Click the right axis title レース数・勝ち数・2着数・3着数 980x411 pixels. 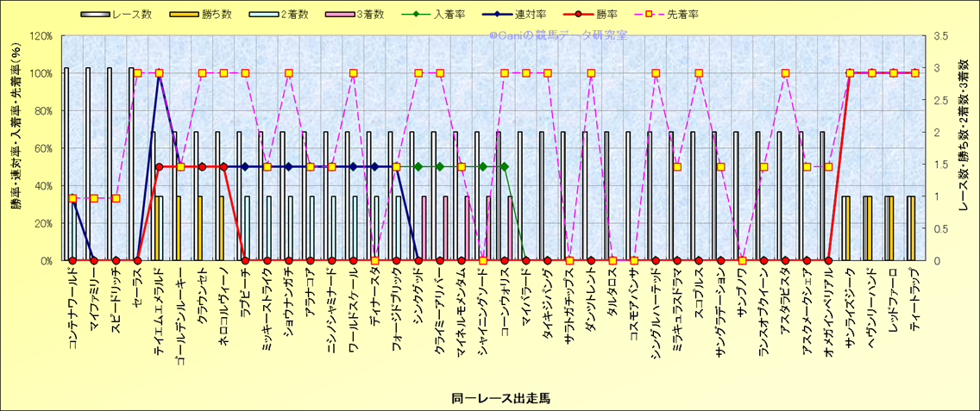pos(964,147)
